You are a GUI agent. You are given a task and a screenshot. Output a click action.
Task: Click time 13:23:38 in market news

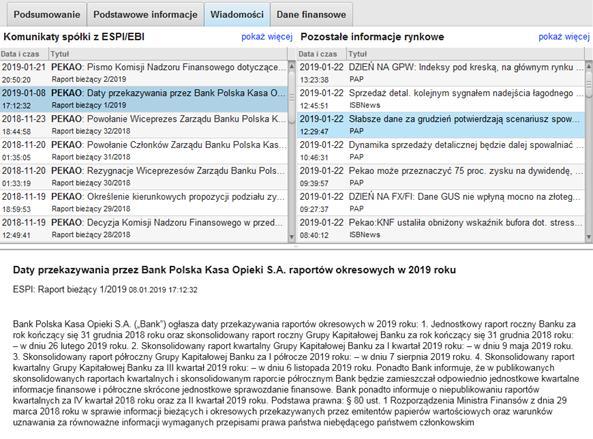[x=314, y=80]
